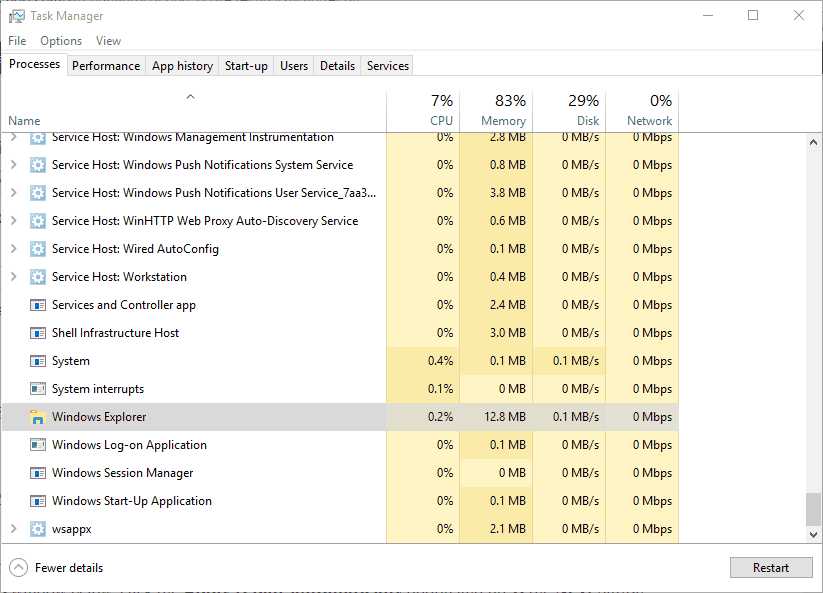The height and width of the screenshot is (593, 823).
Task: Click the Fewer details circle arrow icon
Action: pyautogui.click(x=18, y=567)
